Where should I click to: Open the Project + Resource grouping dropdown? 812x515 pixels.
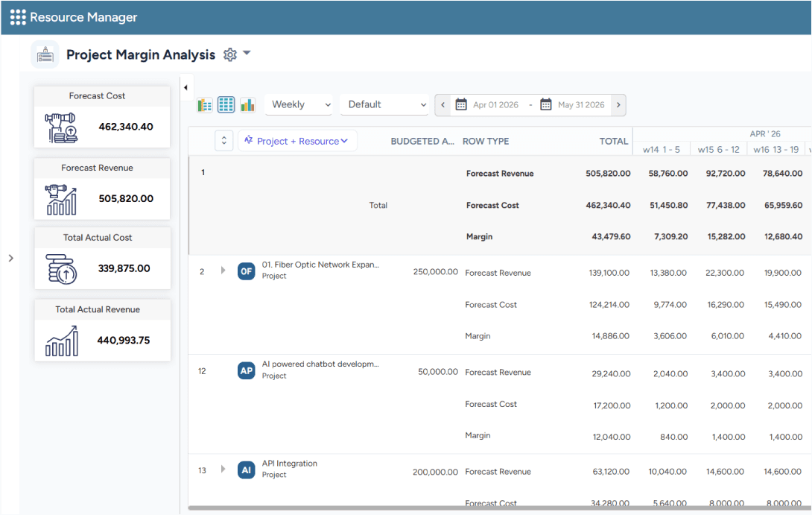(x=297, y=141)
